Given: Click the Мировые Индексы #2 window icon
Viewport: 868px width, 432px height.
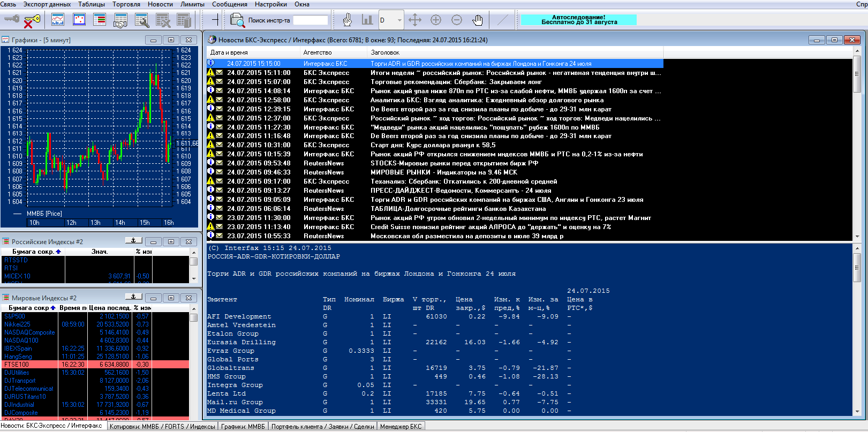Looking at the screenshot, I should coord(5,298).
